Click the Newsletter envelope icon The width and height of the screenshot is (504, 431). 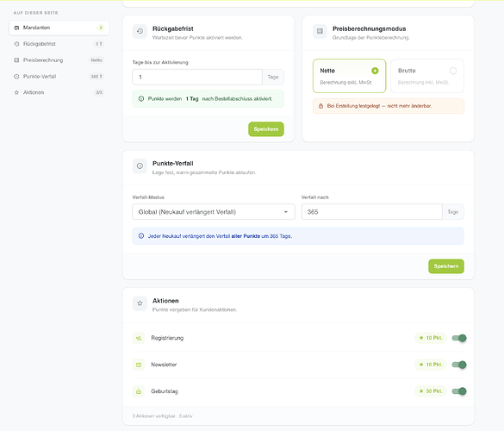139,365
